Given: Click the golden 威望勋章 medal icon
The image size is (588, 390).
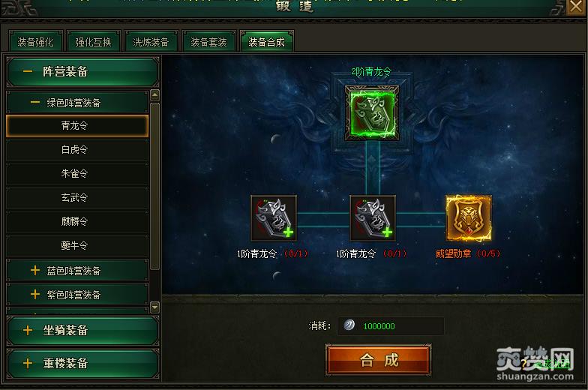Looking at the screenshot, I should click(468, 217).
